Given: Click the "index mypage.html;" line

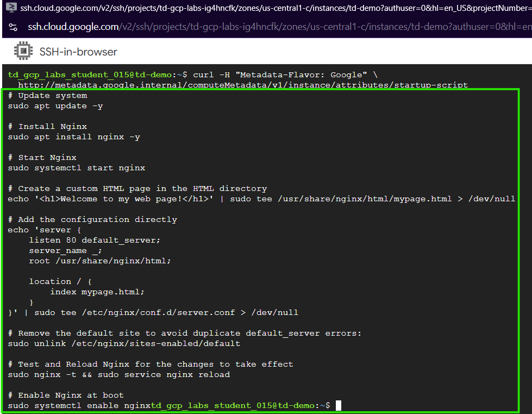Looking at the screenshot, I should click(97, 292).
